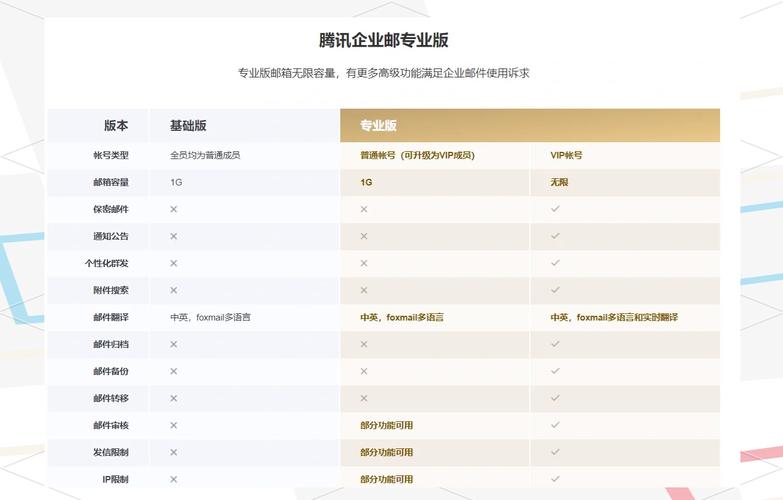Image resolution: width=783 pixels, height=500 pixels.
Task: Click the VIP帐号 check mark for 保密邮件
Action: pos(555,209)
